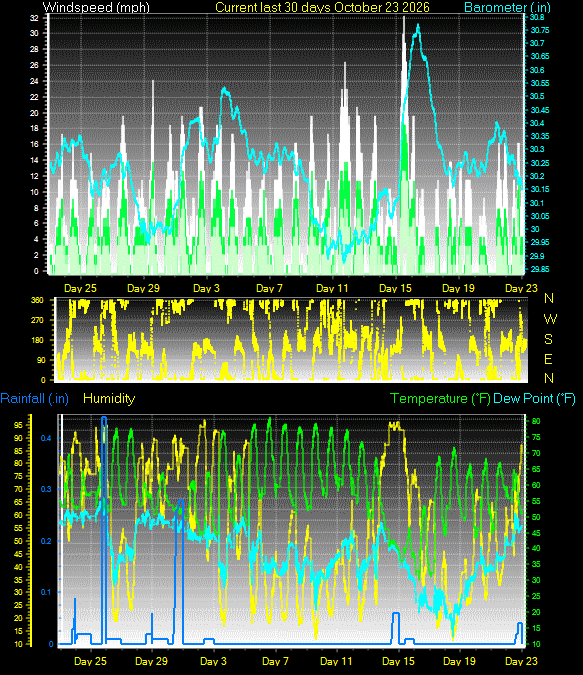Click "Day 25" under the windspeed chart

[x=80, y=288]
